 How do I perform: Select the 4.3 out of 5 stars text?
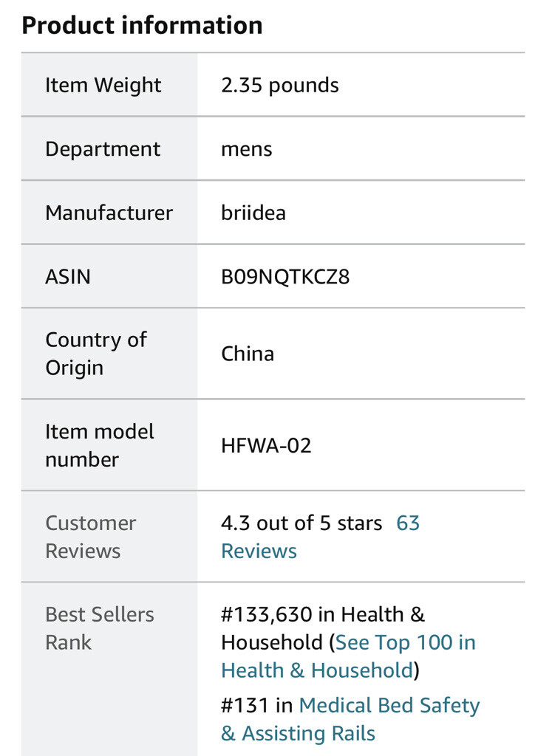tap(301, 523)
